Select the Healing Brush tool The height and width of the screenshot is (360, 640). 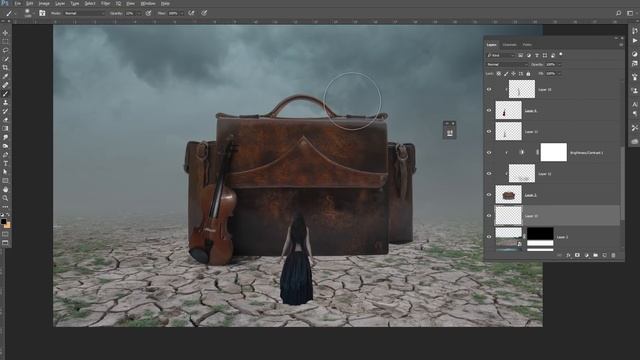(5, 85)
